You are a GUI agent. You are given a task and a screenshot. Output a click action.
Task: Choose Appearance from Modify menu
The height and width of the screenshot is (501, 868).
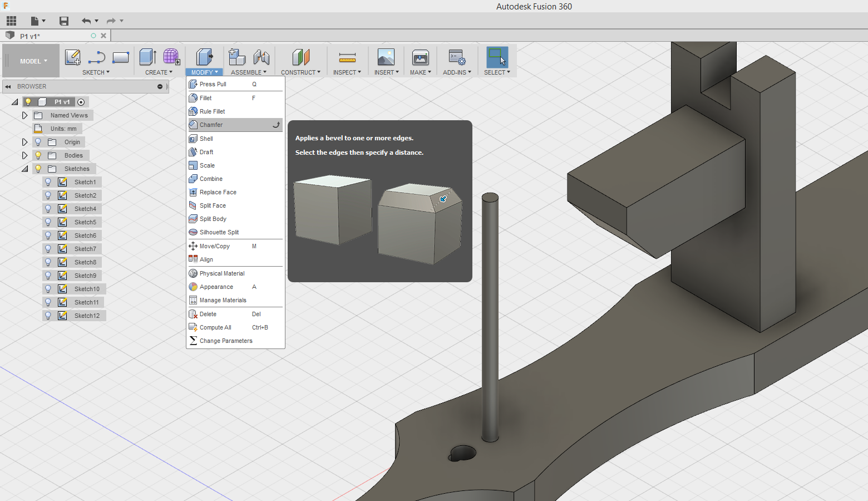235,287
